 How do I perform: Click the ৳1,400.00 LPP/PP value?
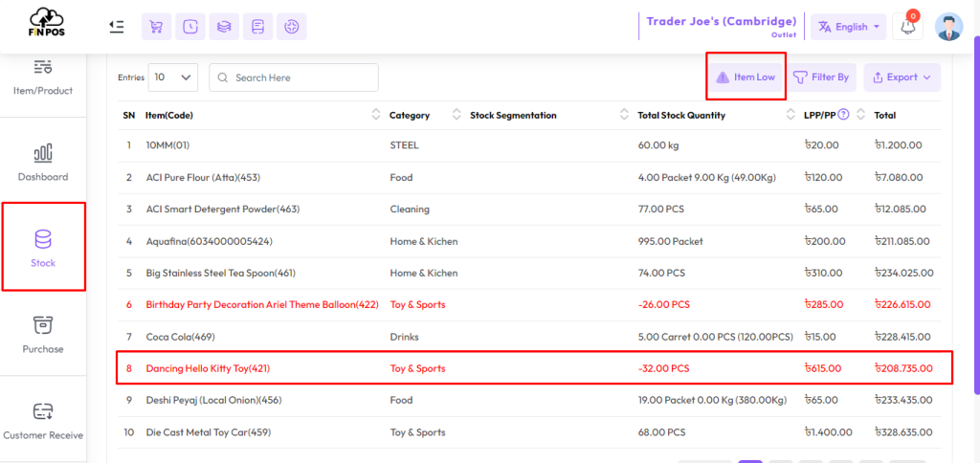point(828,432)
